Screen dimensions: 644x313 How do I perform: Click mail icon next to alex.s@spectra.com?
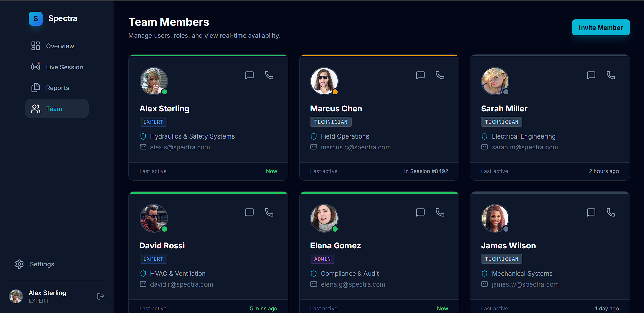tap(143, 147)
